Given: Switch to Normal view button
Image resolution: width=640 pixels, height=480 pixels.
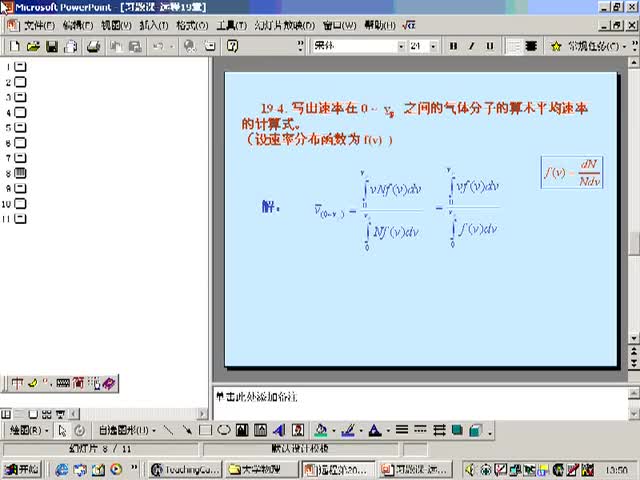Looking at the screenshot, I should click(6, 414).
